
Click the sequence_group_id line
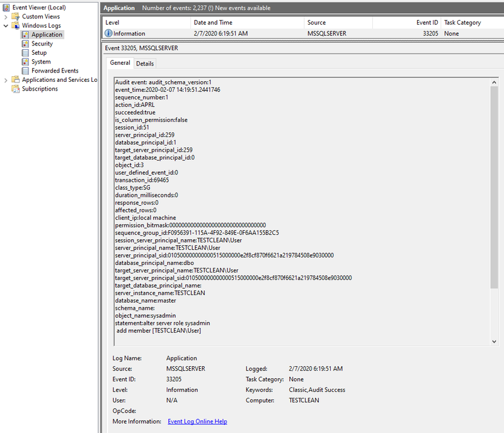click(x=197, y=233)
